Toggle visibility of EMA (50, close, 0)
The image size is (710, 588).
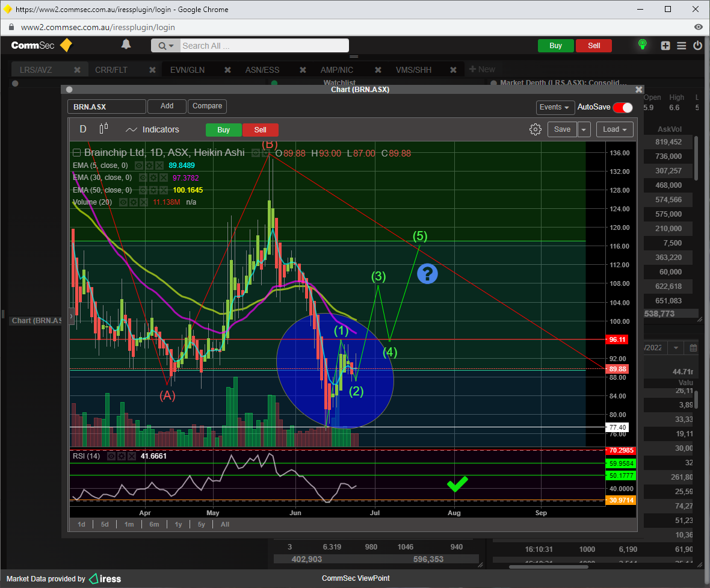[x=144, y=190]
